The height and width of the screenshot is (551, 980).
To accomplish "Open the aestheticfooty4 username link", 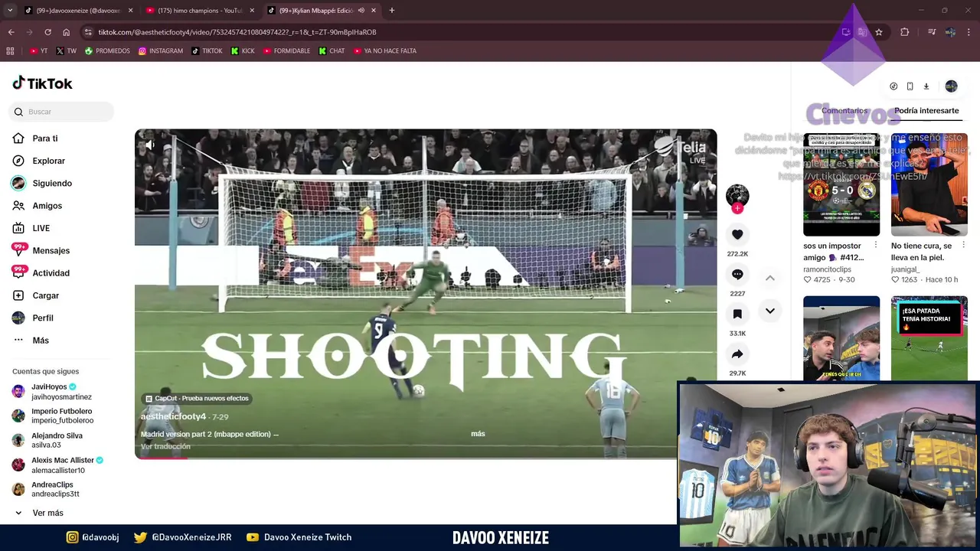I will (x=173, y=416).
